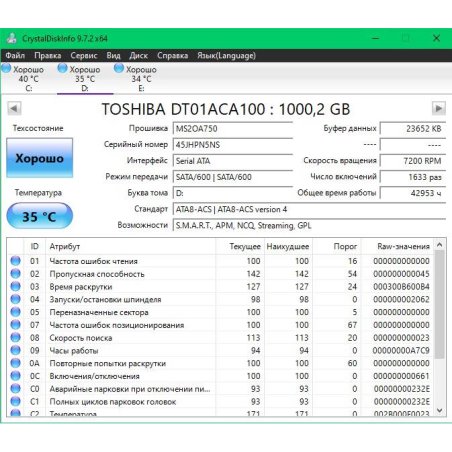Screen dimensions: 452x452
Task: Click status icon of attribute 05
Action: [15, 312]
